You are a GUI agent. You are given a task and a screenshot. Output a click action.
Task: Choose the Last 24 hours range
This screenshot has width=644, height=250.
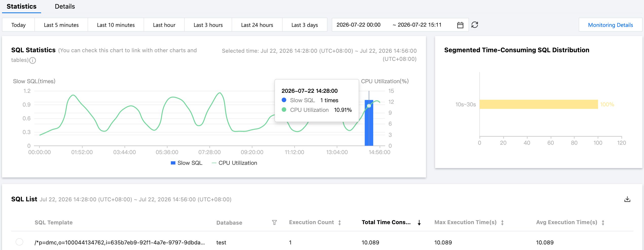257,25
